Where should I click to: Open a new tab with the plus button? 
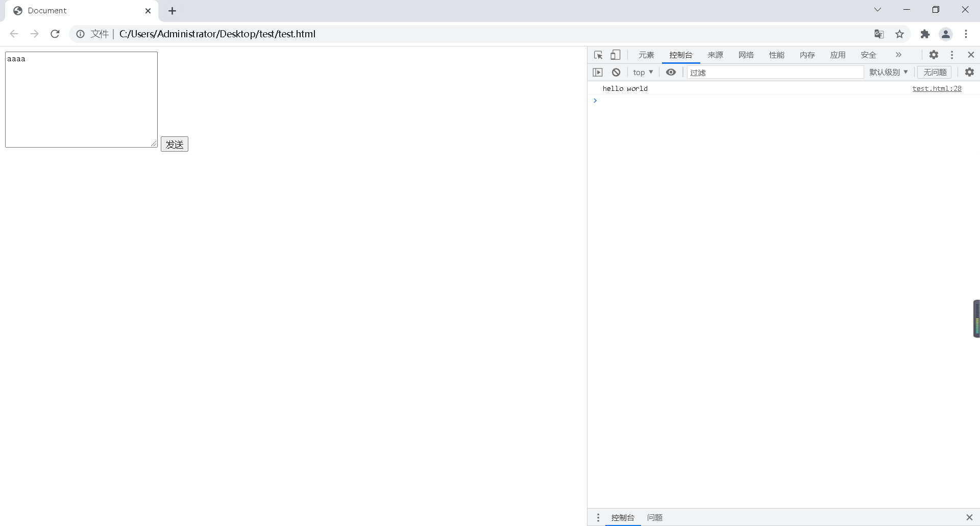coord(172,11)
